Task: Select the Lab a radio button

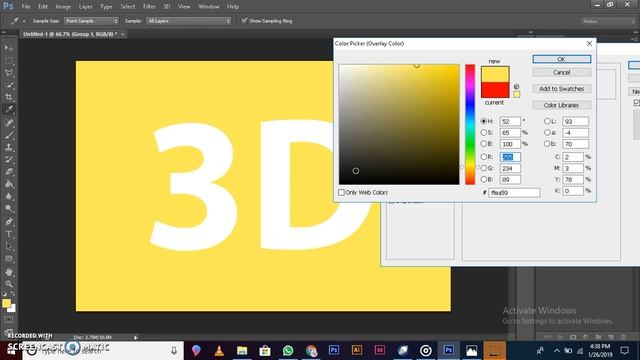Action: click(x=547, y=132)
